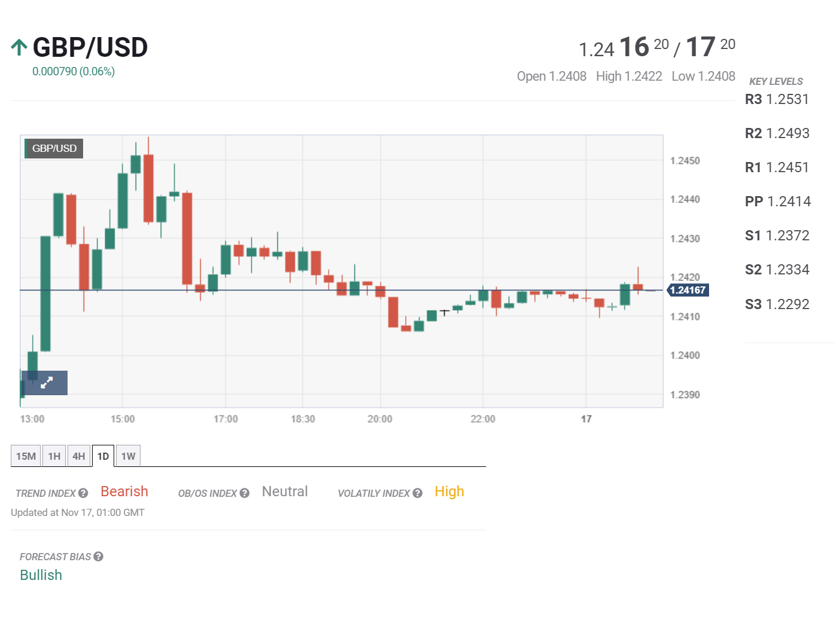Switch chart to 1H timeframe

click(54, 456)
